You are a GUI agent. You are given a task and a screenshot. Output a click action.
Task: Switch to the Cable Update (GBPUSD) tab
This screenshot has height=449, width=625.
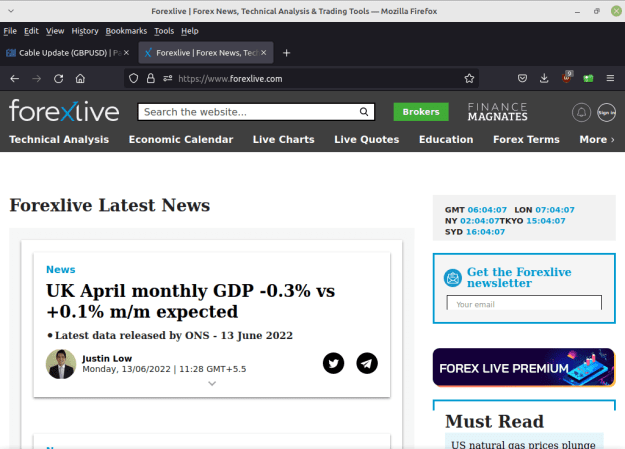pos(68,53)
